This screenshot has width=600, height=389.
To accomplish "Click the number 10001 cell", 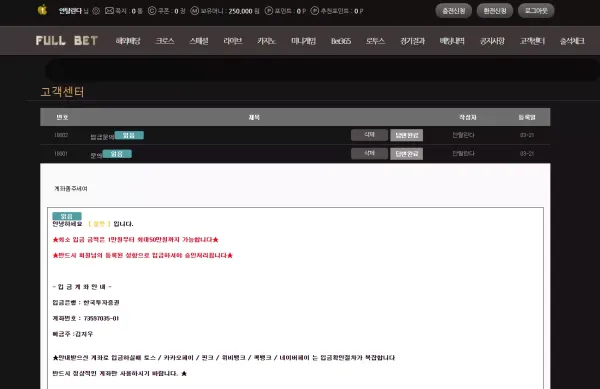I will [60, 153].
